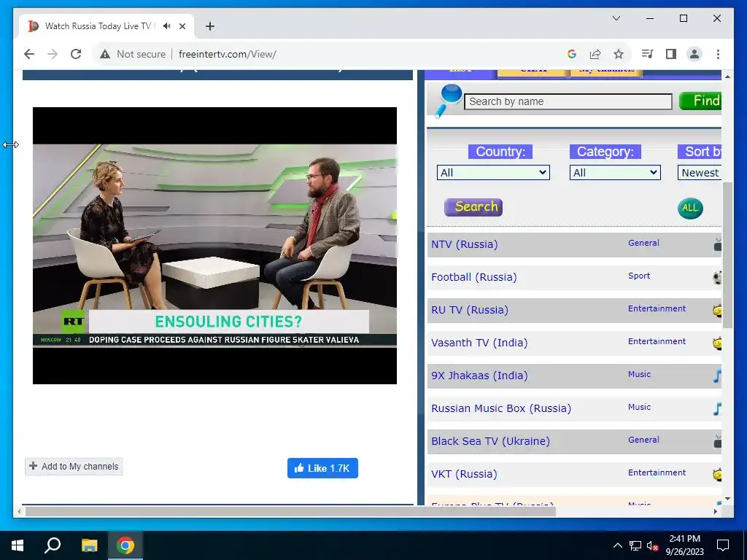Click the browser forward arrow
747x560 pixels.
point(53,54)
